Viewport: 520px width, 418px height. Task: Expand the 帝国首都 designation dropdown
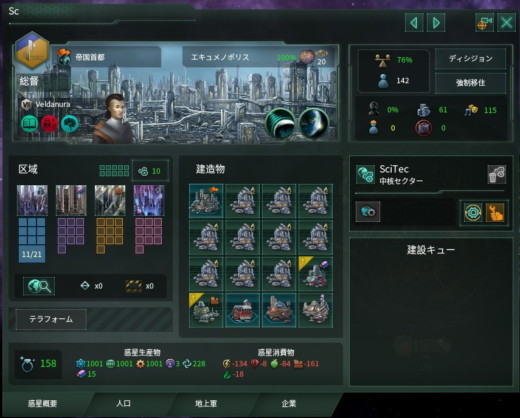[x=107, y=57]
